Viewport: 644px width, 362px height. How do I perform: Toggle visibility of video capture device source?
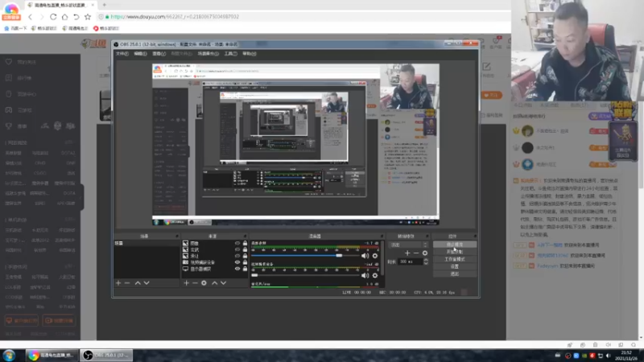coord(237,262)
